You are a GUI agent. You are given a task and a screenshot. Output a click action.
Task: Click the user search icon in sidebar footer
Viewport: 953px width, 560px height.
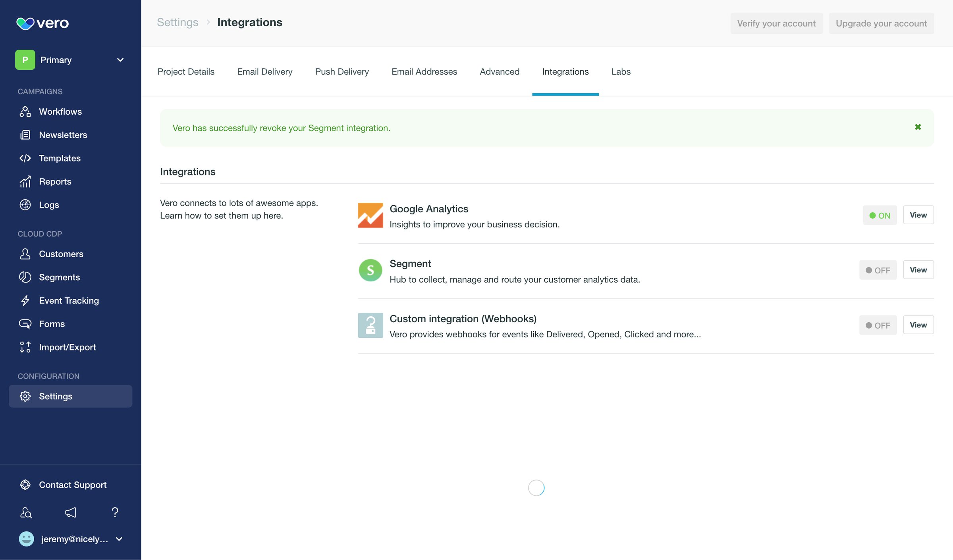26,512
